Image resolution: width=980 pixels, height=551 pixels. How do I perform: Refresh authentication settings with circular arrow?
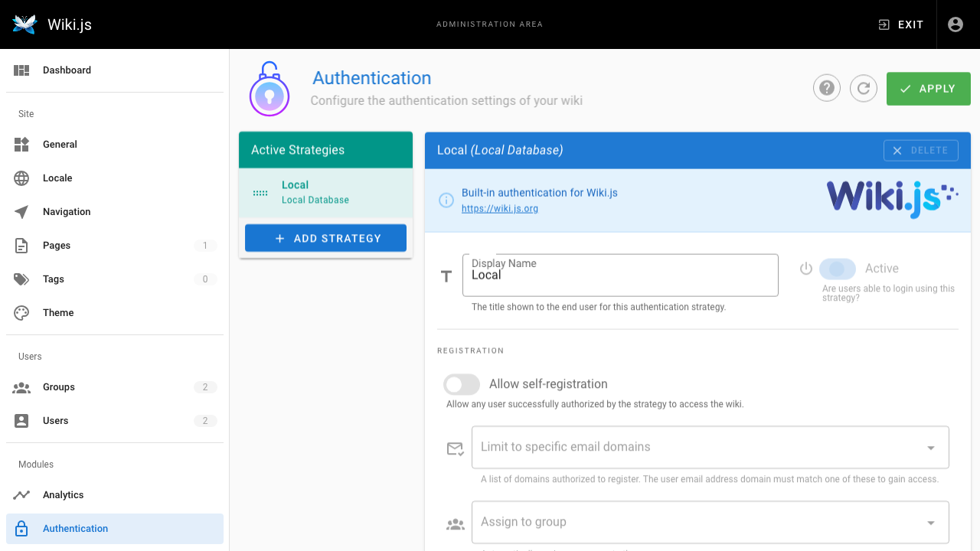864,88
